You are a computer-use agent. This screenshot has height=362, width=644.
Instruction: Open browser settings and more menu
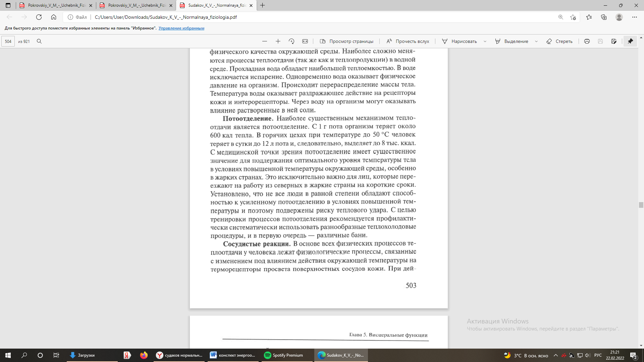click(x=634, y=17)
